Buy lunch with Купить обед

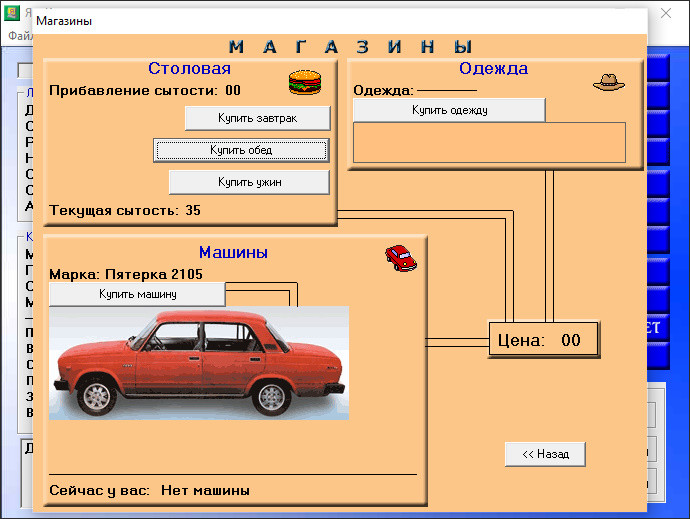pos(241,150)
